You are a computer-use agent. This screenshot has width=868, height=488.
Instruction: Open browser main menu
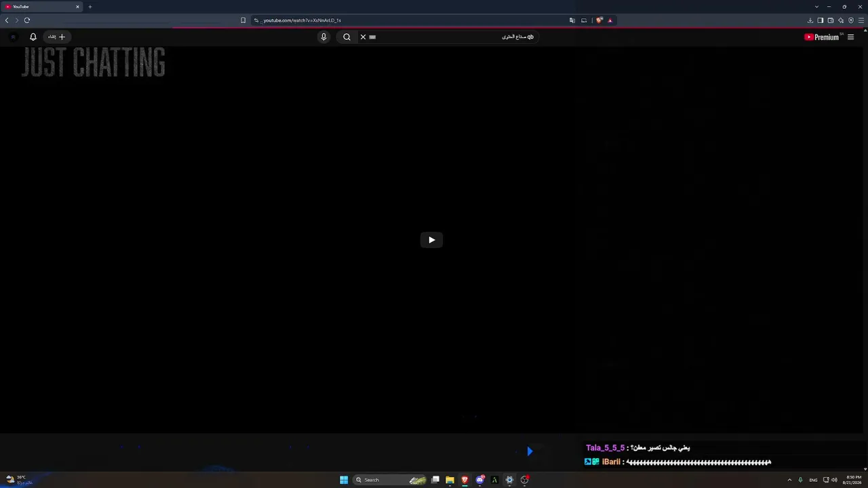pyautogui.click(x=861, y=20)
